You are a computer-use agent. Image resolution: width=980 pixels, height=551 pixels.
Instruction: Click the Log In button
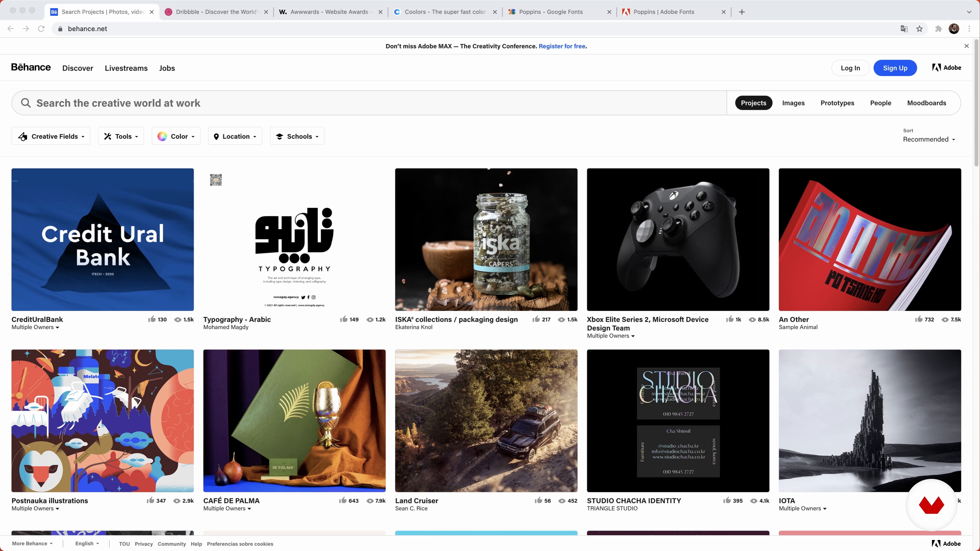click(x=850, y=68)
